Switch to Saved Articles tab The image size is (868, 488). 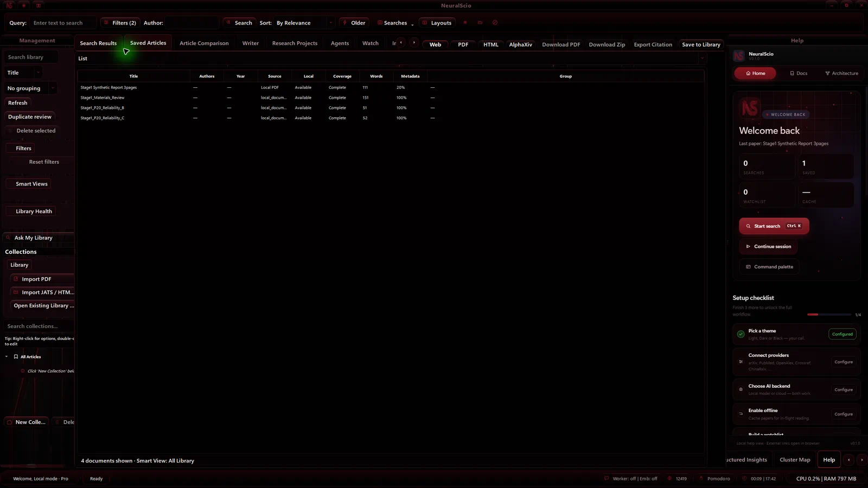pyautogui.click(x=148, y=43)
